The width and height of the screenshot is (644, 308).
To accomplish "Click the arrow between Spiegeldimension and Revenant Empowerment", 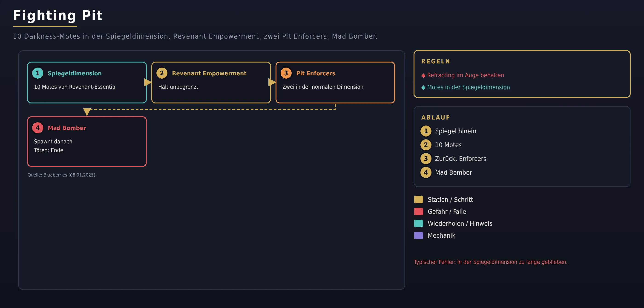I will coord(148,82).
